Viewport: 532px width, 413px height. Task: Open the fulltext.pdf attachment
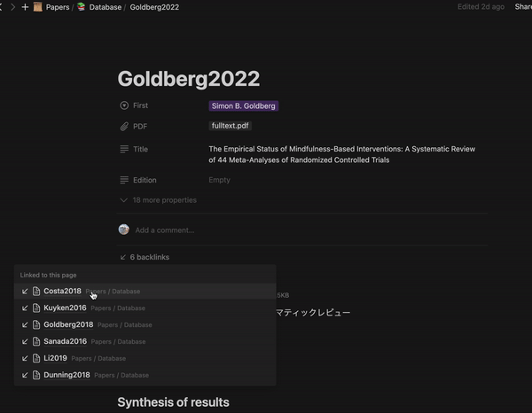coord(231,126)
